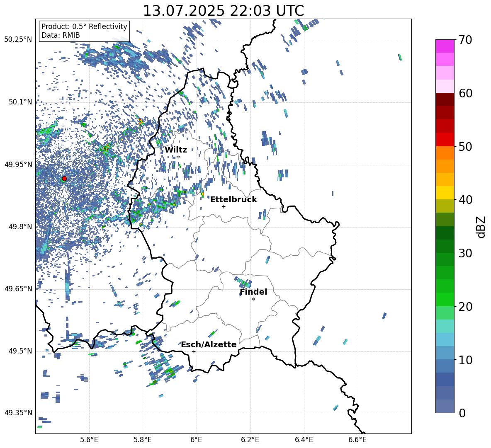Viewport: 491px width, 448px height.
Task: Click the 20 label on the colorbar
Action: (465, 306)
